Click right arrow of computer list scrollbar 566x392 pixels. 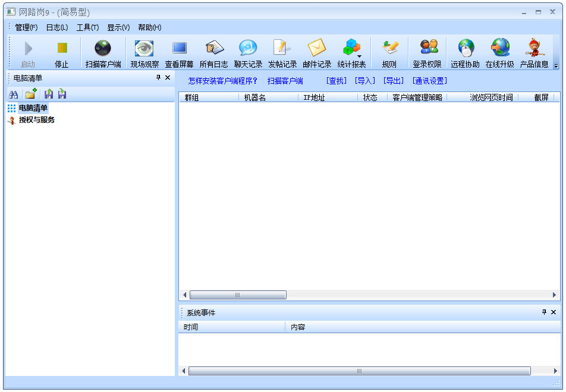(555, 295)
